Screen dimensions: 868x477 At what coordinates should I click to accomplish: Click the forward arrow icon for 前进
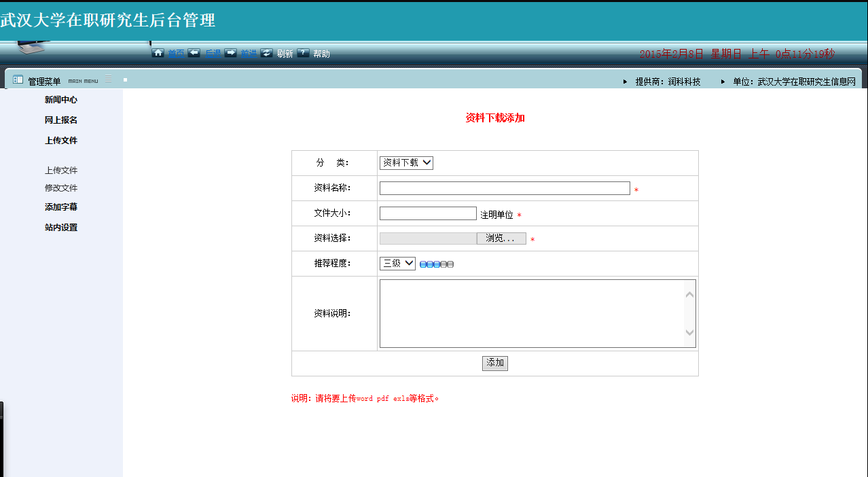coord(231,53)
